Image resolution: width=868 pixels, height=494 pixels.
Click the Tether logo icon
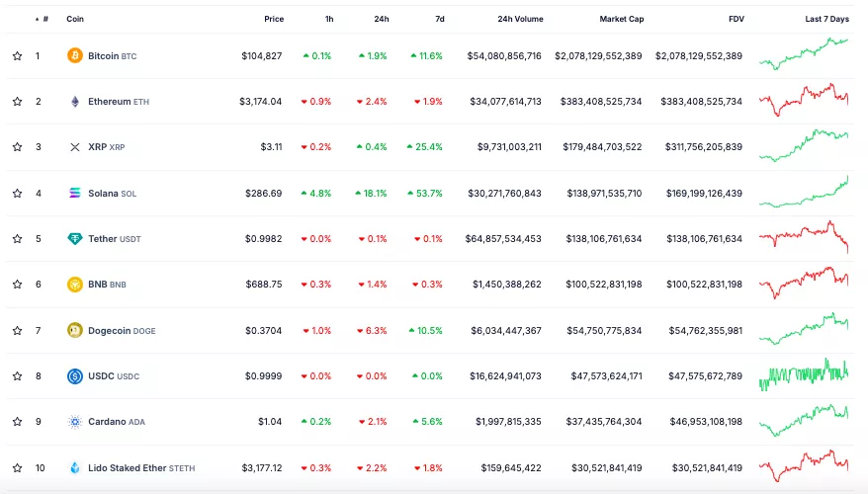[x=74, y=239]
